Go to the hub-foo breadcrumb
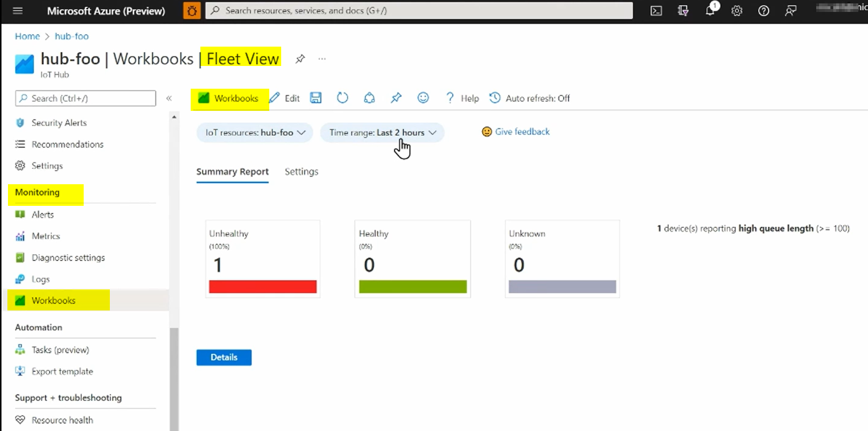This screenshot has height=431, width=868. 72,36
